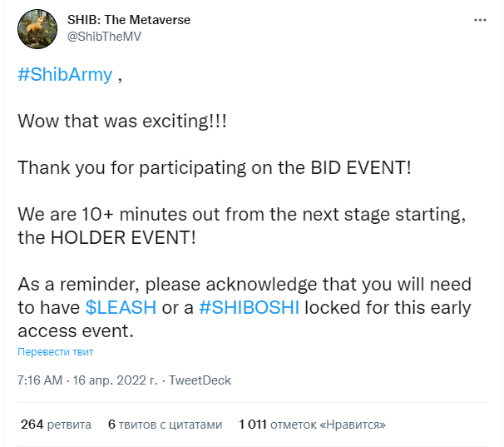Open the @ShibTheMV handle link
504x447 pixels.
click(x=104, y=37)
